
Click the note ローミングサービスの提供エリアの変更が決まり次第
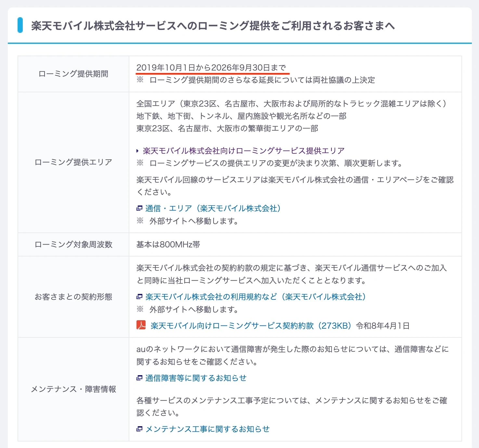point(276,163)
